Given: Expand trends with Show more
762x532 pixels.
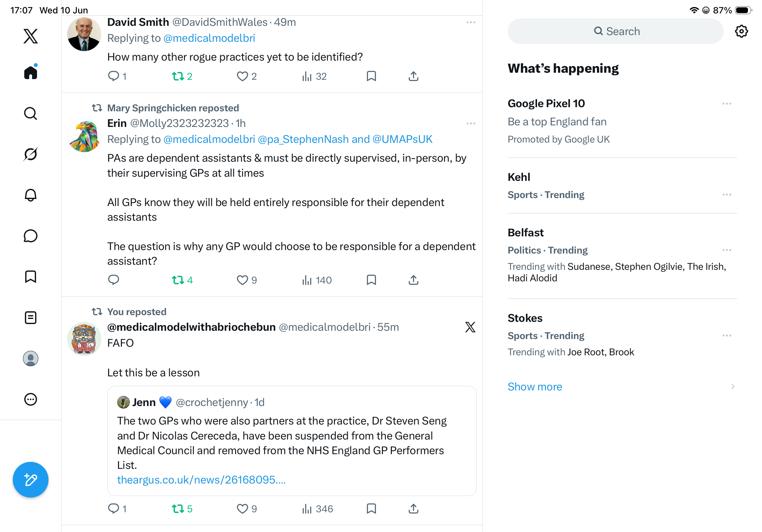Looking at the screenshot, I should (535, 387).
